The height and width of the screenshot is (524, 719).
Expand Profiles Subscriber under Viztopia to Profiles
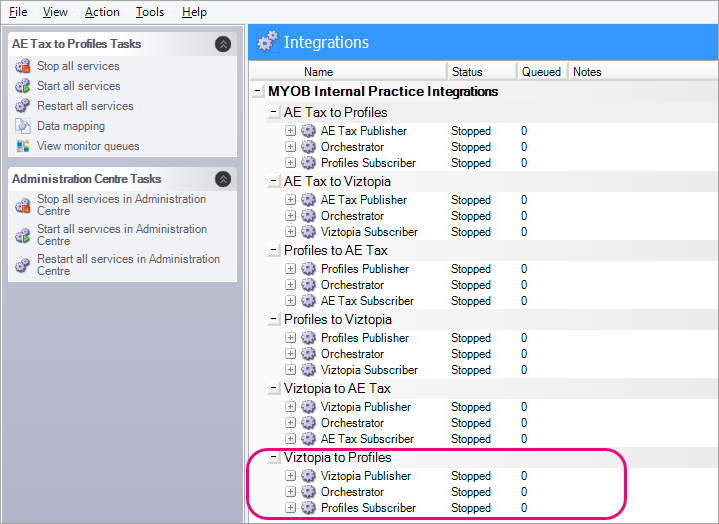click(290, 508)
